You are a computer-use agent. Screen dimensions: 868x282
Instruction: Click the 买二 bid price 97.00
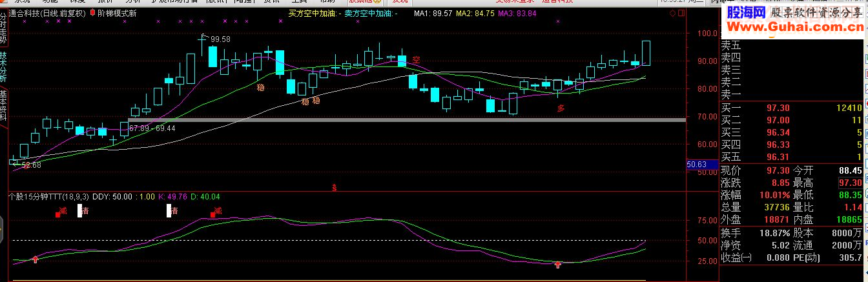coord(778,120)
